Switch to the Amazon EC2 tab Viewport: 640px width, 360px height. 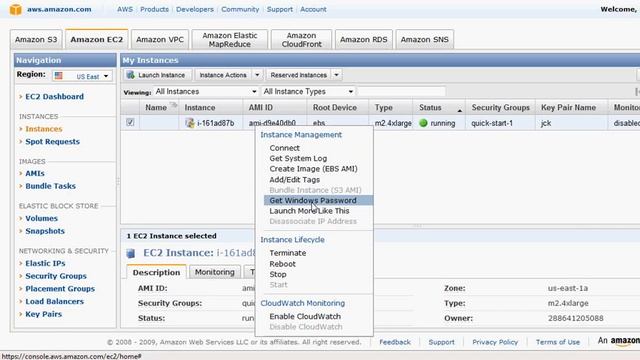coord(96,40)
